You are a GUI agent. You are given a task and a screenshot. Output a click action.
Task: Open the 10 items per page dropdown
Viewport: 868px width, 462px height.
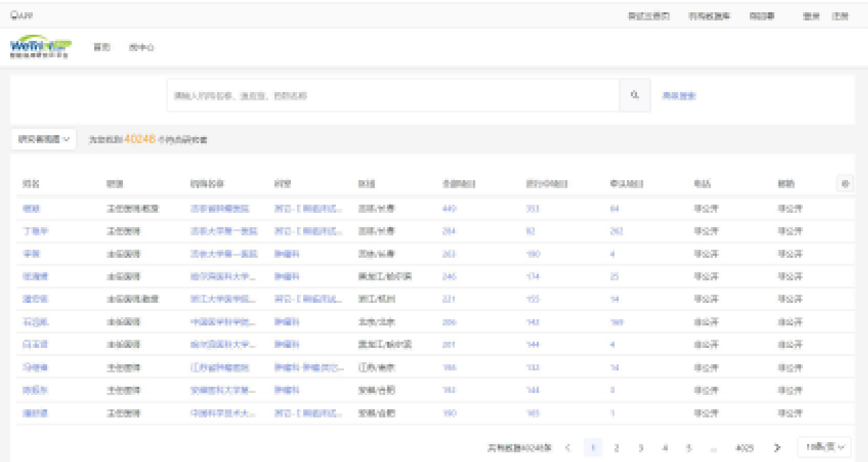(824, 447)
